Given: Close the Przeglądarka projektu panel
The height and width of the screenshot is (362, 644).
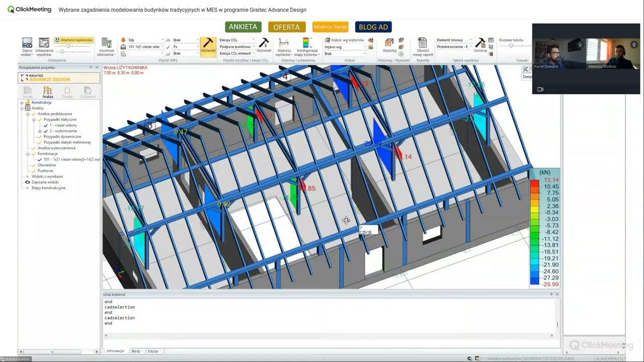Looking at the screenshot, I should click(97, 67).
